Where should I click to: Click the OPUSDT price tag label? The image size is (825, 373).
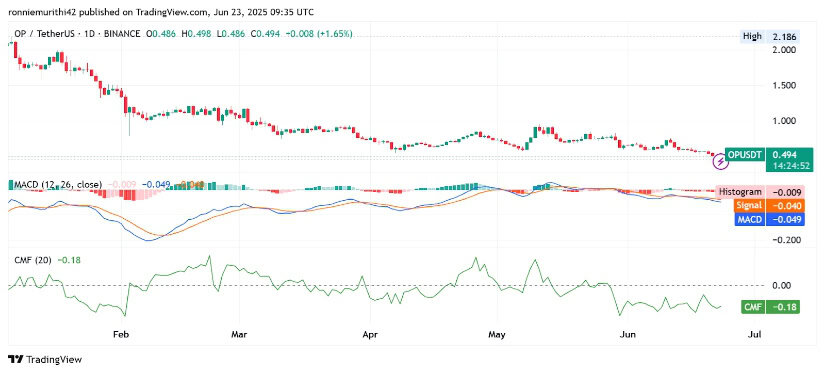point(745,155)
